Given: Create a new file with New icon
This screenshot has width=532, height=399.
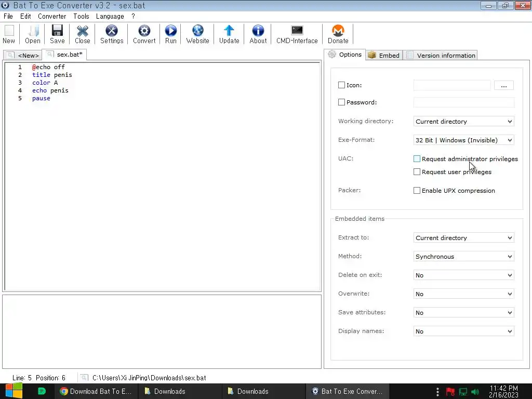Looking at the screenshot, I should [x=9, y=34].
